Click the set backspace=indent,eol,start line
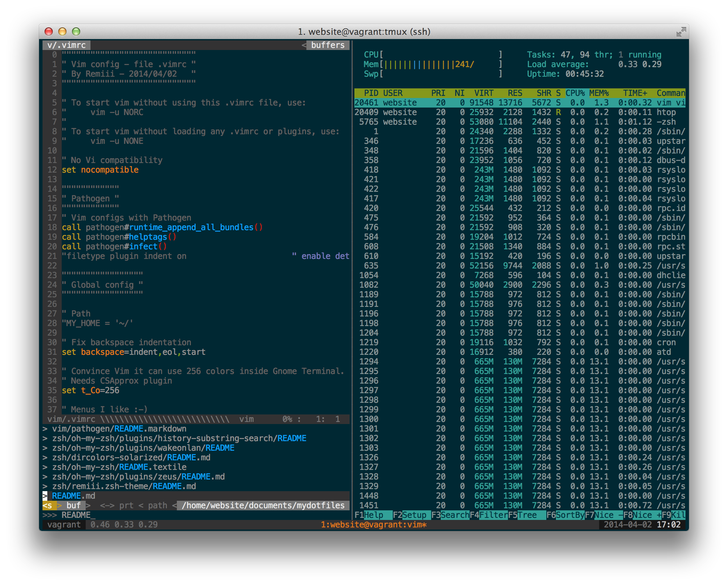Viewport: 728px width, 585px height. pos(134,352)
